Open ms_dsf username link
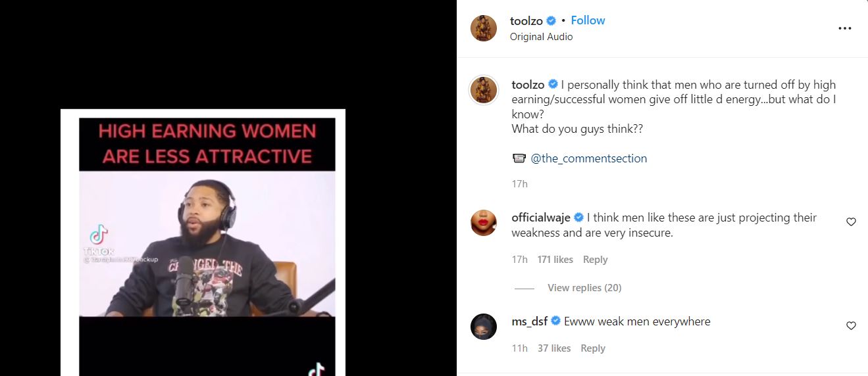 (x=529, y=321)
